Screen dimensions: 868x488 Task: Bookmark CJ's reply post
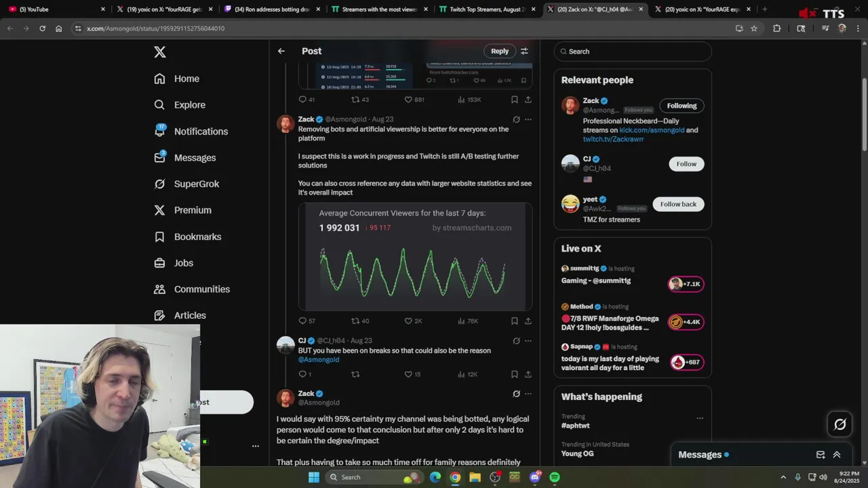pyautogui.click(x=515, y=374)
